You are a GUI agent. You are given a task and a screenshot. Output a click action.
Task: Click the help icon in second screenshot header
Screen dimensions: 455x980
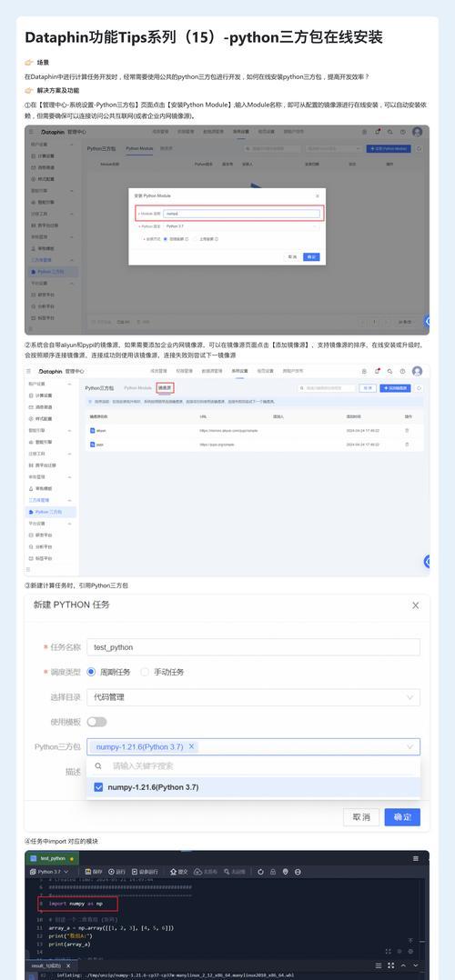pyautogui.click(x=402, y=371)
